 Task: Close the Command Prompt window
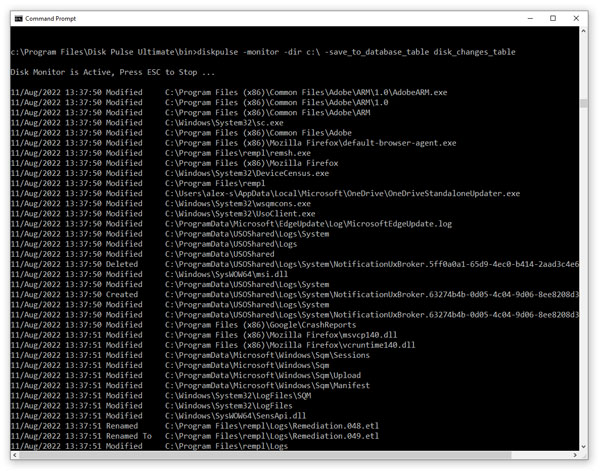point(576,18)
